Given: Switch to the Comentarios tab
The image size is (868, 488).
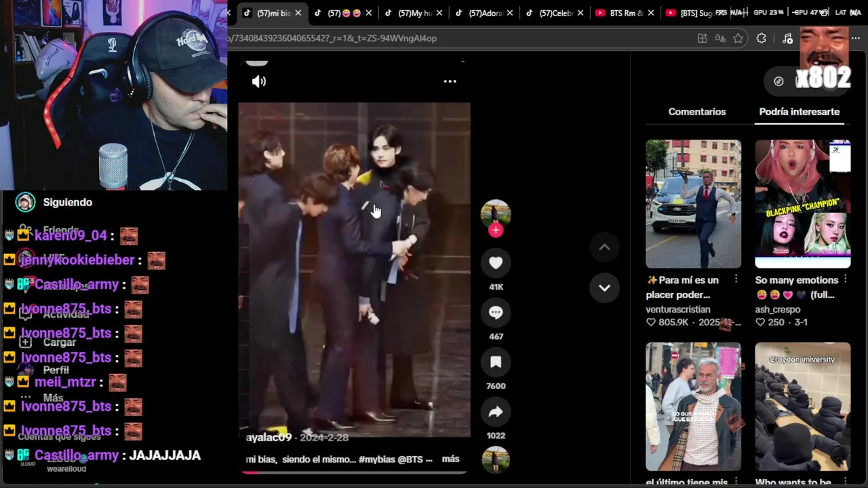Looking at the screenshot, I should pyautogui.click(x=697, y=112).
